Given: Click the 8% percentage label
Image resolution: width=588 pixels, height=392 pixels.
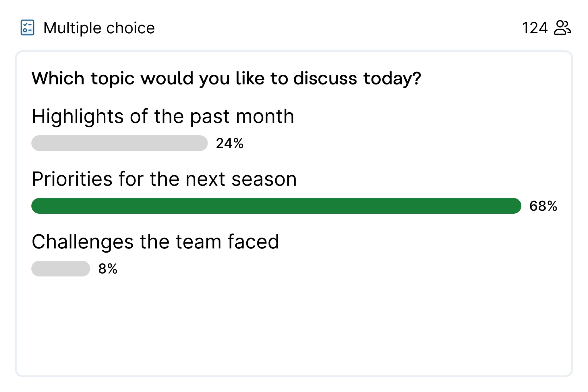Looking at the screenshot, I should [108, 269].
